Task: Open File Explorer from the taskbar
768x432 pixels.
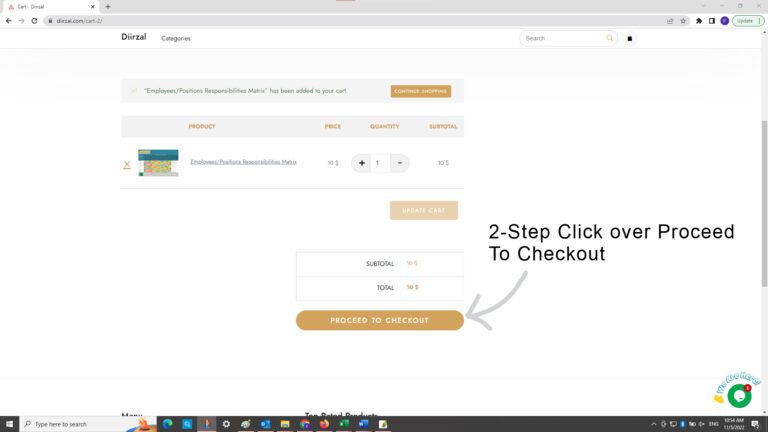Action: coord(285,424)
